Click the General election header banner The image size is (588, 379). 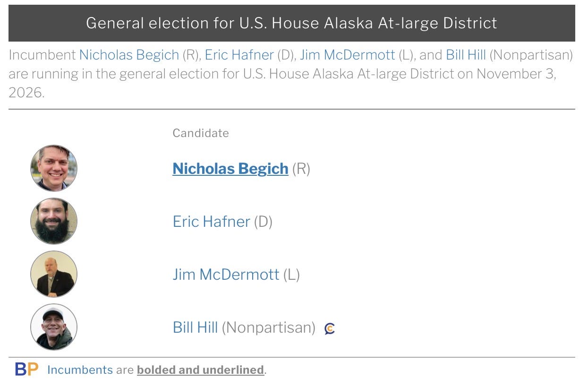pyautogui.click(x=292, y=23)
